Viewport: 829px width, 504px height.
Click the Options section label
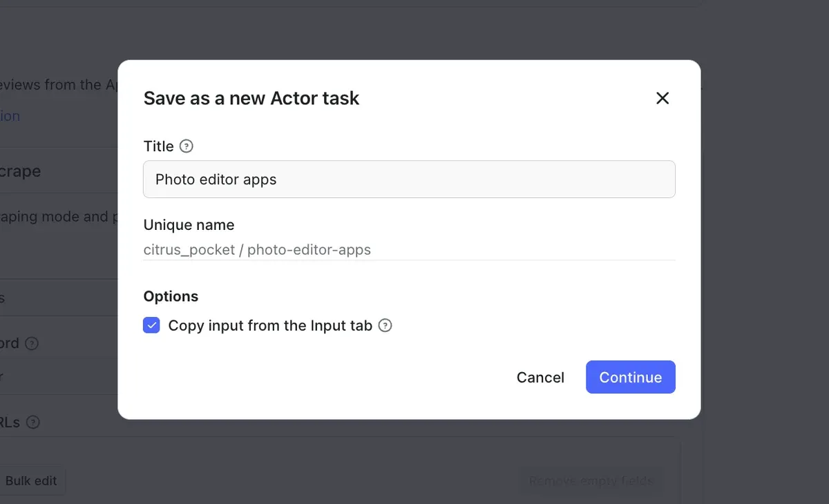point(171,296)
